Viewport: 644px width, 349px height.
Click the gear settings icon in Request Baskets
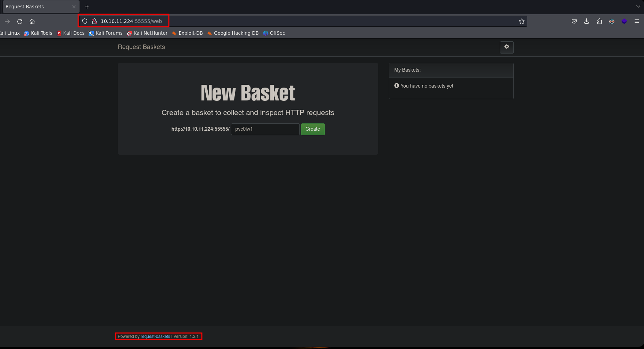(506, 47)
